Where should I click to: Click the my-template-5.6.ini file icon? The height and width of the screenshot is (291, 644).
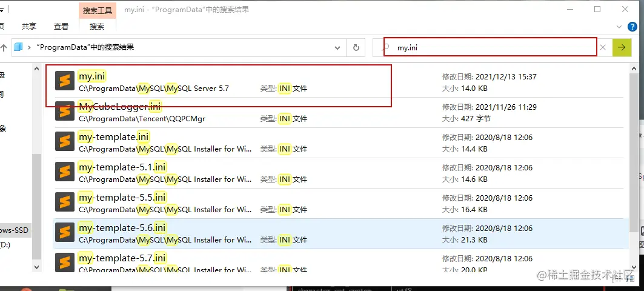pyautogui.click(x=65, y=233)
